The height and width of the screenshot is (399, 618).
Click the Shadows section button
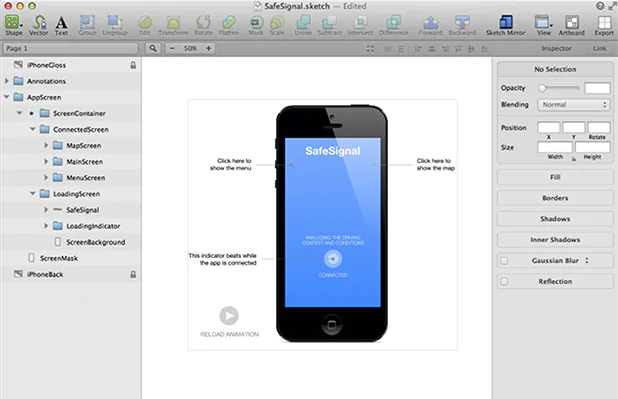pyautogui.click(x=555, y=219)
